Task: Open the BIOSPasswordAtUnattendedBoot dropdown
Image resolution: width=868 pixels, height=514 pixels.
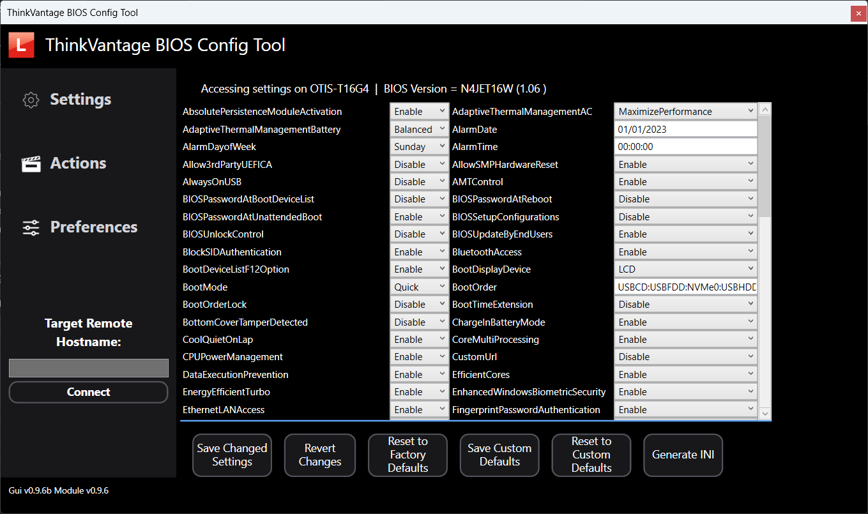Action: [419, 217]
